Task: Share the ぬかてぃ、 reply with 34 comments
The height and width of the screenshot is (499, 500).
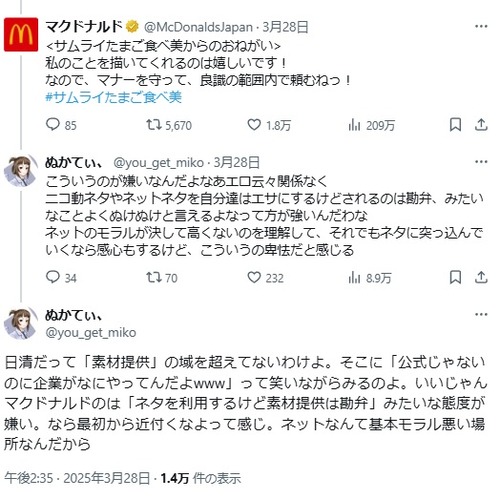Action: click(x=481, y=277)
